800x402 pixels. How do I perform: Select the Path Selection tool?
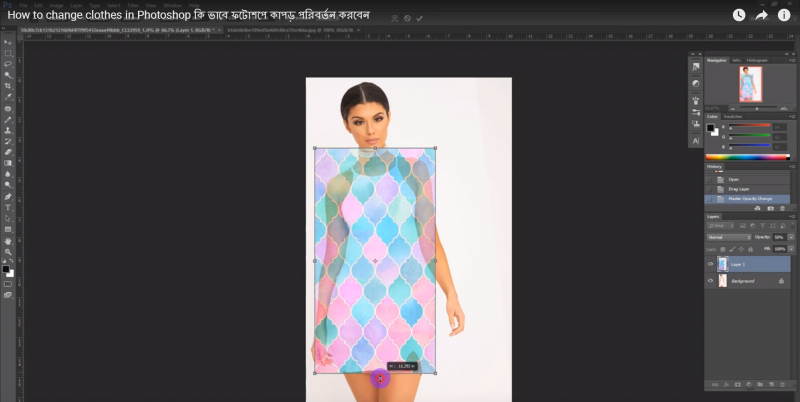point(8,218)
